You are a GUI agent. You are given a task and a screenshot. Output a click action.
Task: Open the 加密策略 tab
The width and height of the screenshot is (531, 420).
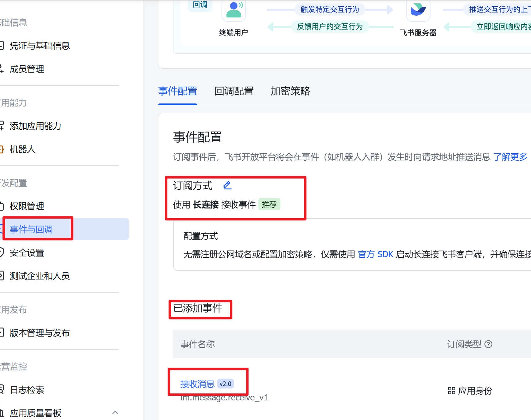(290, 91)
